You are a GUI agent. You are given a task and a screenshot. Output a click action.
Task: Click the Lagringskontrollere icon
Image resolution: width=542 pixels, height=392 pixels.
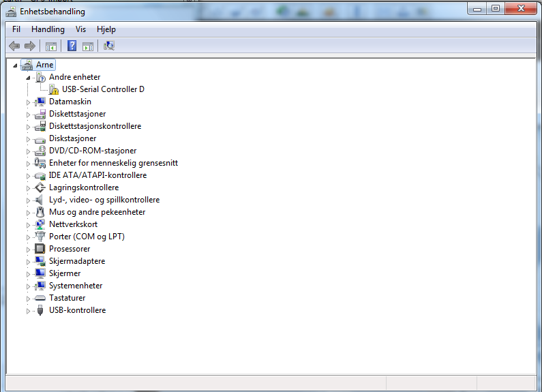tap(40, 187)
